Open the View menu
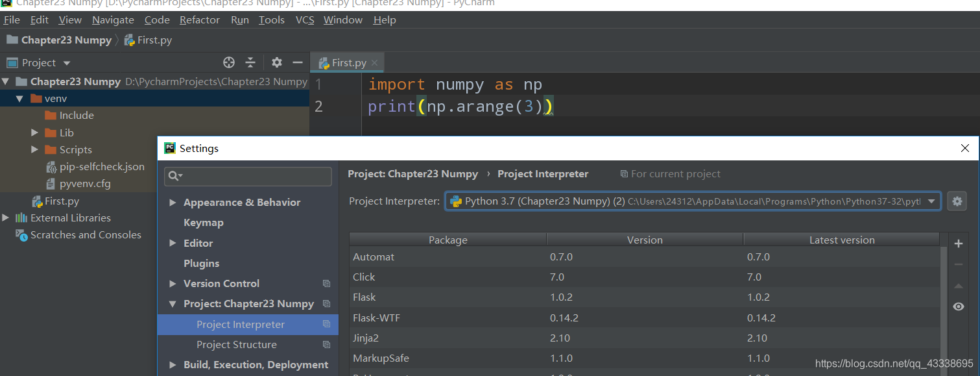This screenshot has width=980, height=376. click(70, 20)
